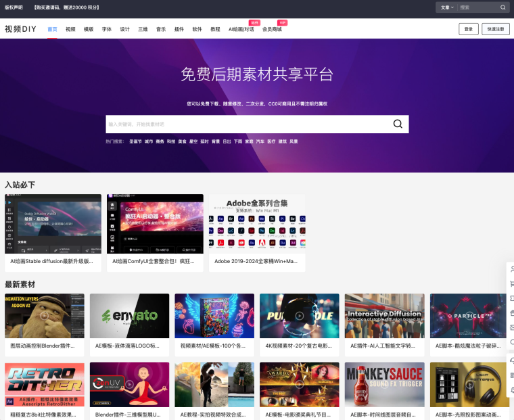Select hot search tag 日出
Image resolution: width=514 pixels, height=420 pixels.
point(227,141)
